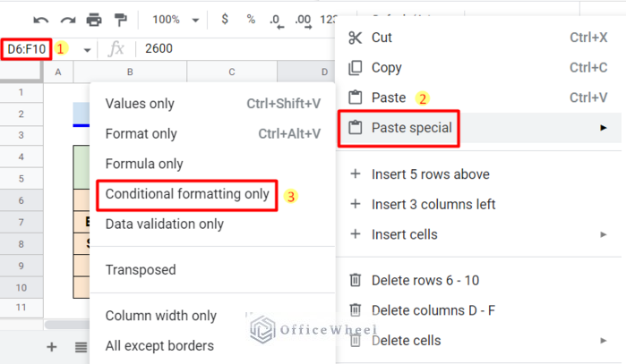
Task: Select the Paint format roller icon
Action: click(121, 19)
